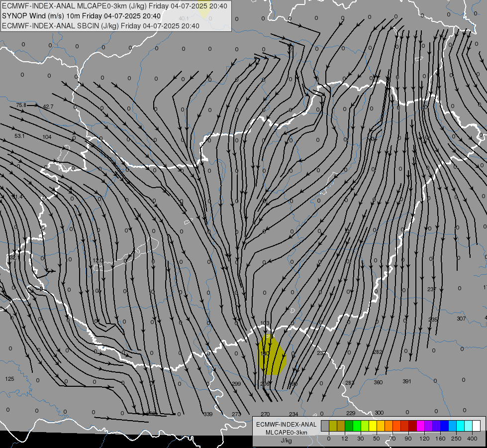Select the "SYNOP Wind (m/s) 10m" header line
The width and height of the screenshot is (487, 448).
(x=82, y=16)
